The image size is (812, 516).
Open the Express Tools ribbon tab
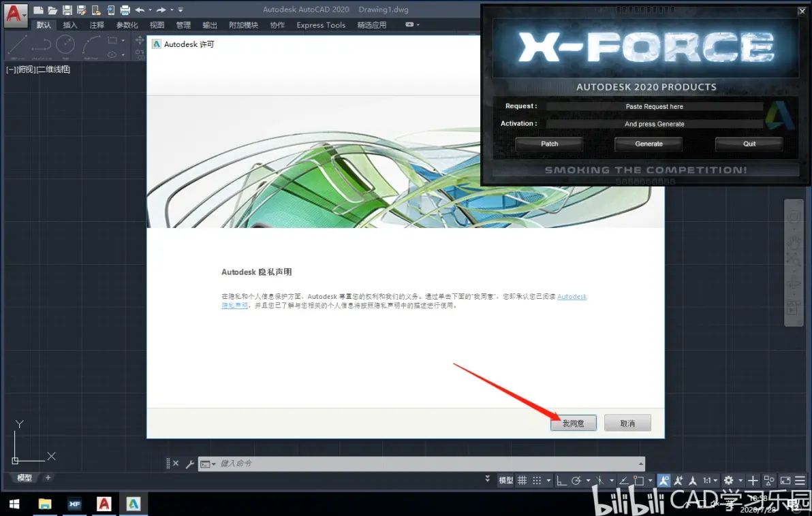point(321,25)
